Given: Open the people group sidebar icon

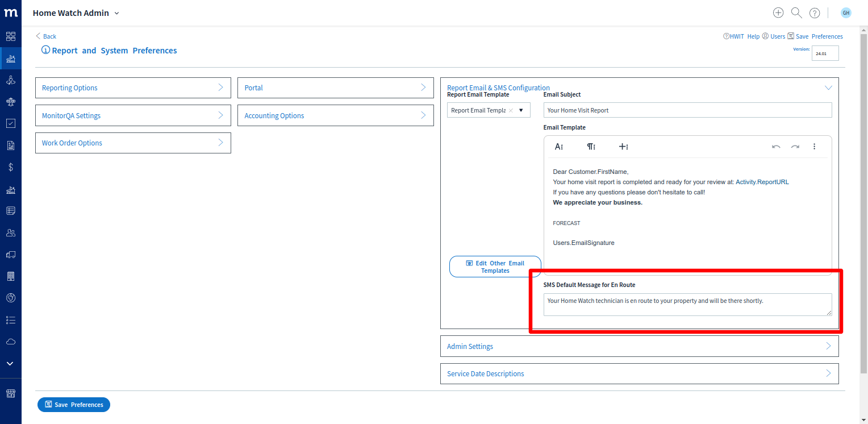Looking at the screenshot, I should pyautogui.click(x=11, y=232).
